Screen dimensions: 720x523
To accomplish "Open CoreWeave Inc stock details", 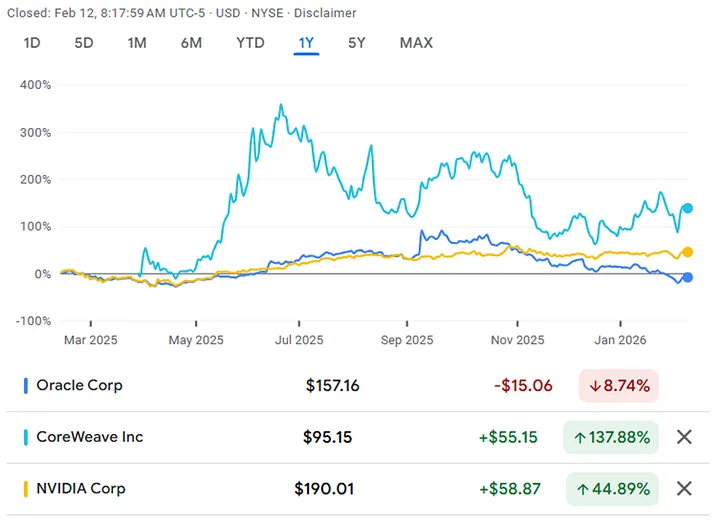I will click(x=90, y=437).
